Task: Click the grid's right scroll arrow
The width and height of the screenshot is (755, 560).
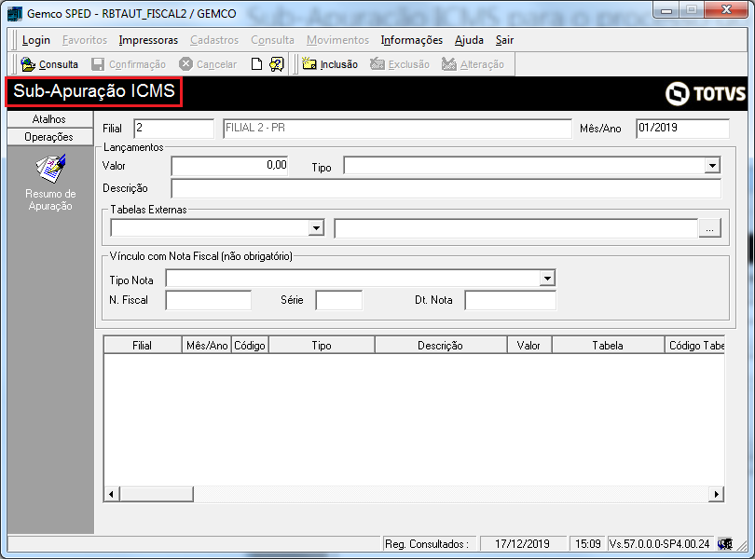Action: (717, 494)
